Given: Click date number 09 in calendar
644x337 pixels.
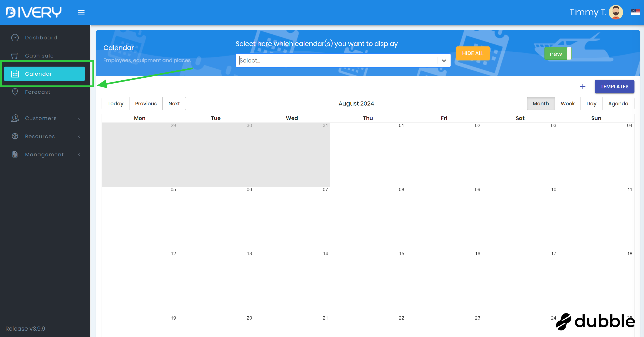Looking at the screenshot, I should [x=477, y=190].
